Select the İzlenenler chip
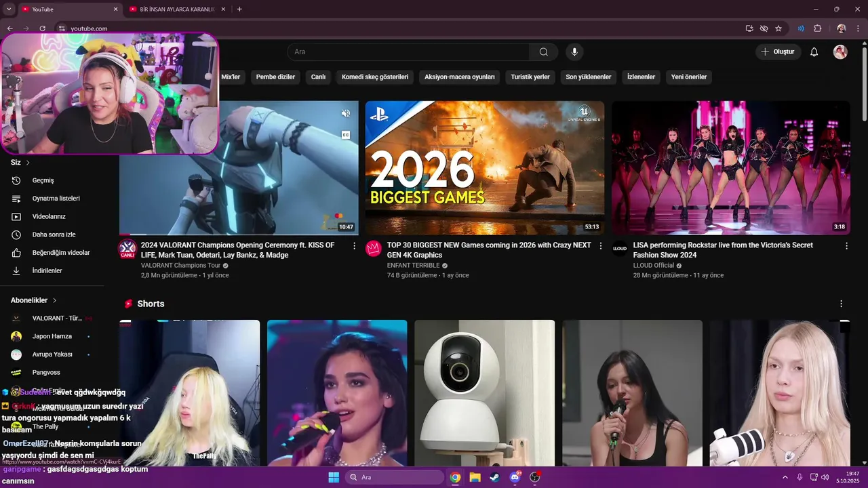Image resolution: width=868 pixels, height=488 pixels. (641, 77)
